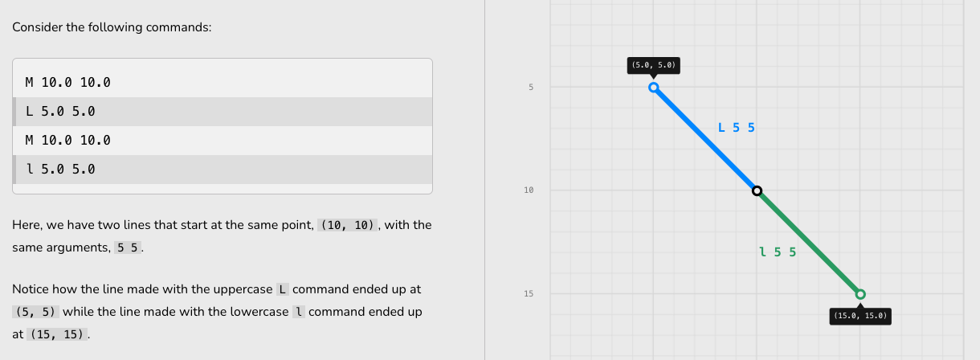Click the 'Consider the following commands:' heading text
980x360 pixels.
(112, 27)
